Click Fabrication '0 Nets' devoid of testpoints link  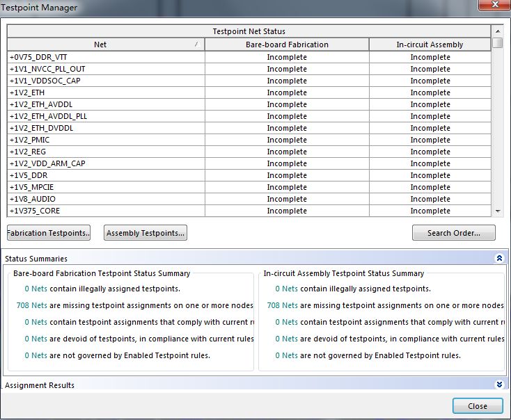pos(36,339)
